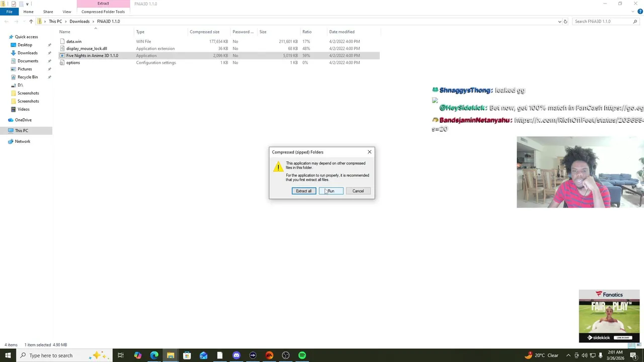
Task: Select Pictures in navigation pane
Action: (x=25, y=69)
